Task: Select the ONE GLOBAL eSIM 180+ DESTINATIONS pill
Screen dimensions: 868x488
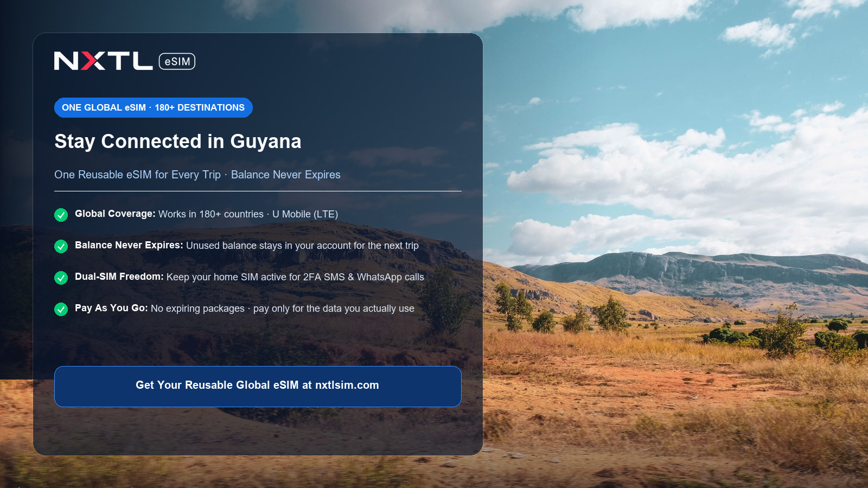Action: (154, 107)
